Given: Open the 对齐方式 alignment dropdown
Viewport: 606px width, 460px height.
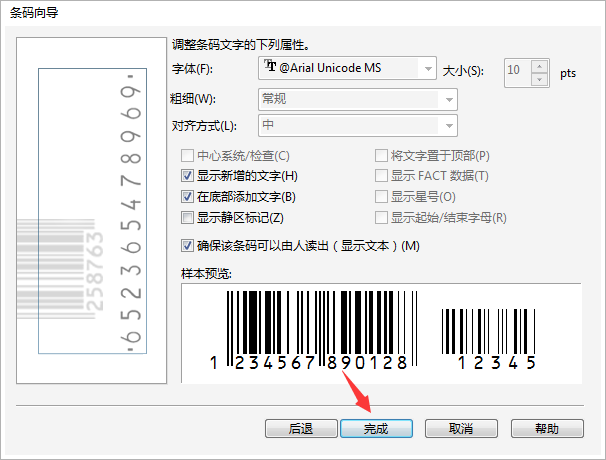Looking at the screenshot, I should [357, 125].
